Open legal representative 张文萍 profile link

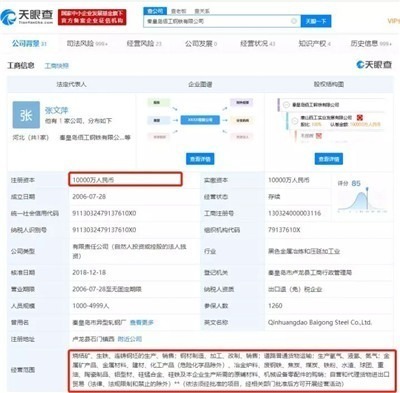tap(56, 110)
